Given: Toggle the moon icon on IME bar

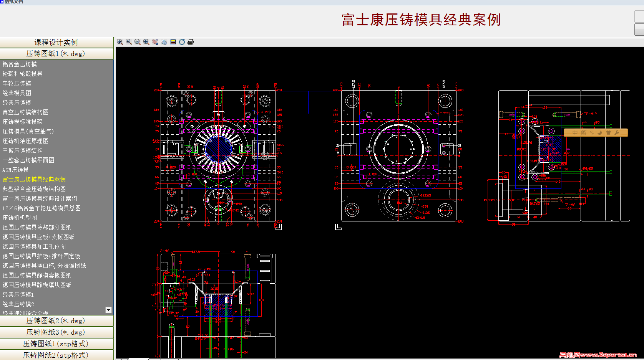Looking at the screenshot, I should click(600, 133).
